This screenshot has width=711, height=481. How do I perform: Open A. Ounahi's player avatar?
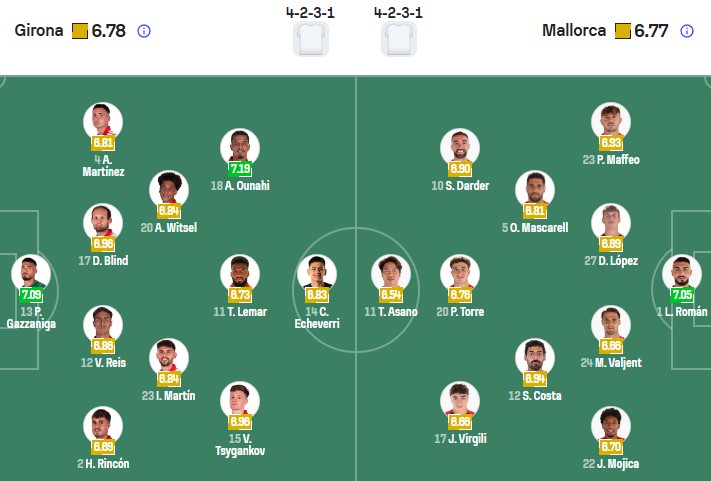pos(239,148)
